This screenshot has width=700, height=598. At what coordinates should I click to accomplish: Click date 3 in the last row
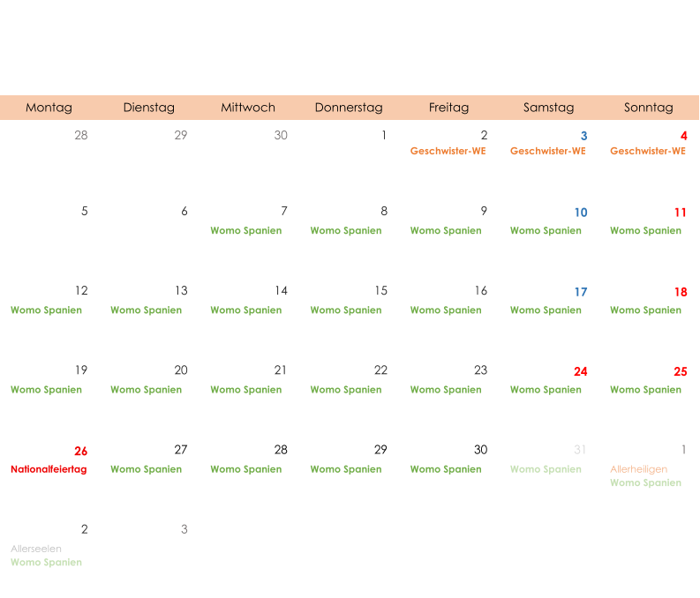[184, 529]
